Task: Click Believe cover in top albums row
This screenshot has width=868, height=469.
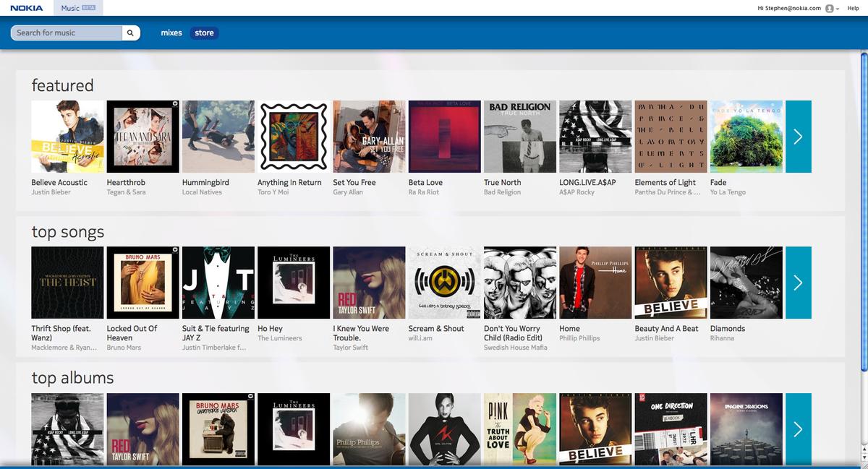Action: coord(595,429)
